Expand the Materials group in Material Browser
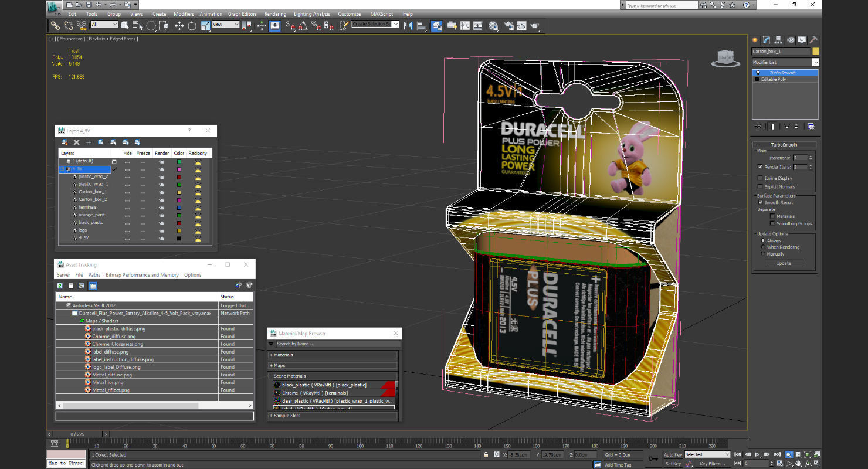Viewport: 868px width, 469px height. (333, 355)
